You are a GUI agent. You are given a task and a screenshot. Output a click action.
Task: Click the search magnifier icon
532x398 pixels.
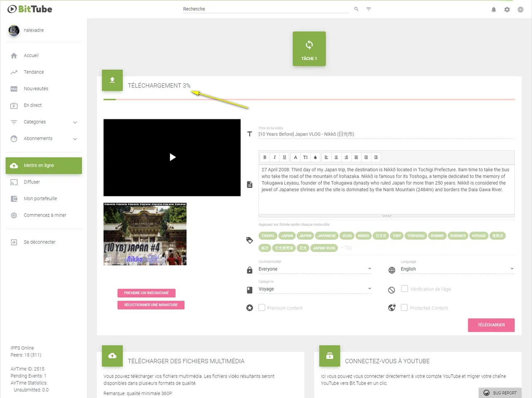click(356, 9)
